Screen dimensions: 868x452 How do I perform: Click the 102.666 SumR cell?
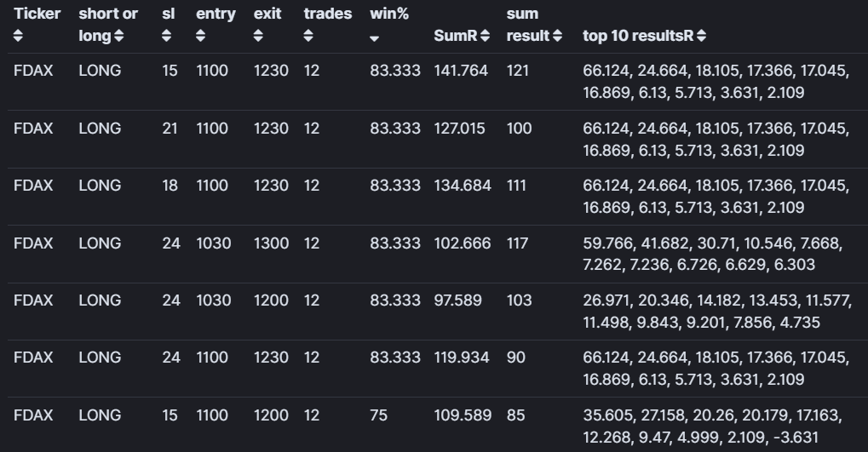click(463, 243)
